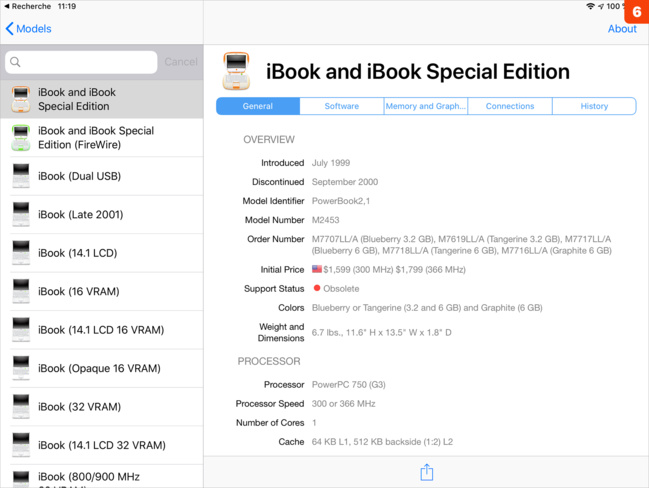Image resolution: width=649 pixels, height=488 pixels.
Task: Select the General tab
Action: coord(257,106)
